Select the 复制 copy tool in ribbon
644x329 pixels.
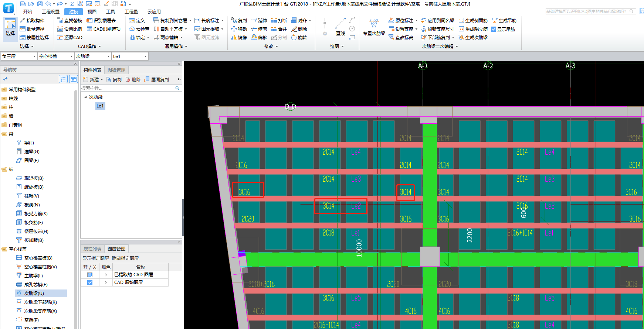[x=239, y=20]
